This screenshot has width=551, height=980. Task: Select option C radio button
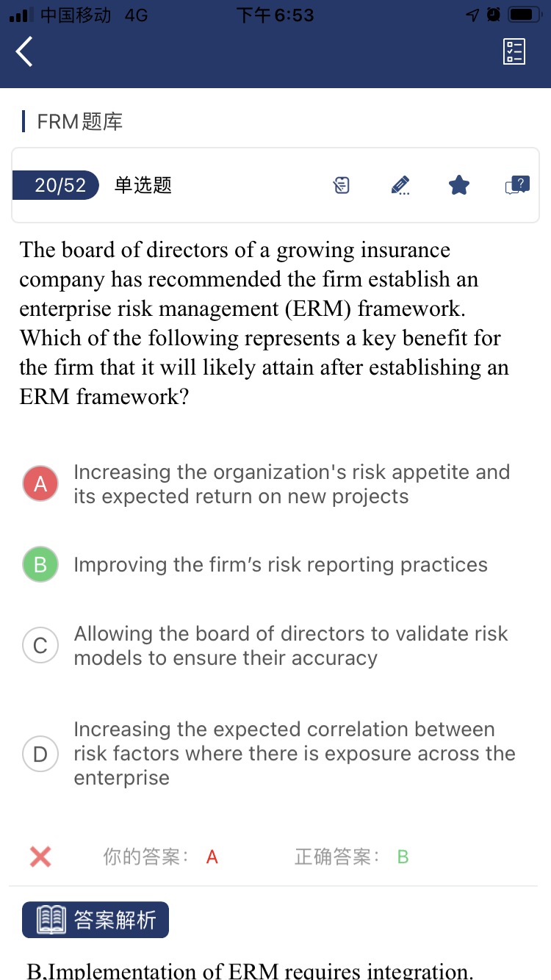click(x=40, y=646)
